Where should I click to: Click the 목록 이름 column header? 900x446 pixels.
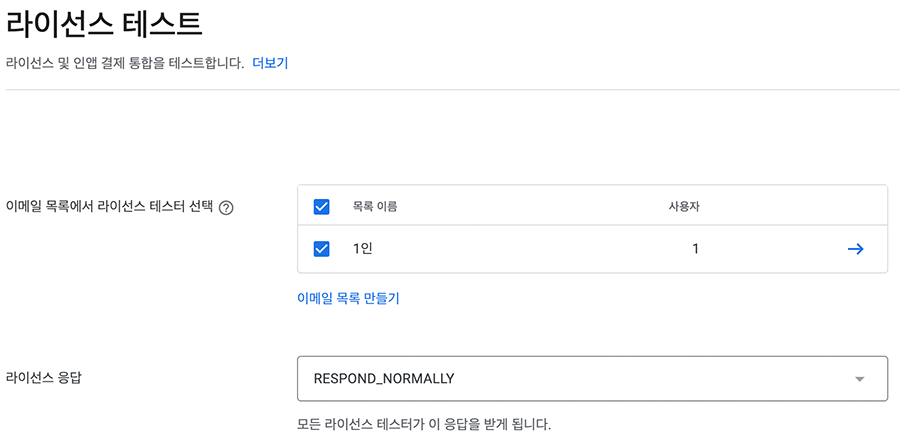[x=375, y=207]
